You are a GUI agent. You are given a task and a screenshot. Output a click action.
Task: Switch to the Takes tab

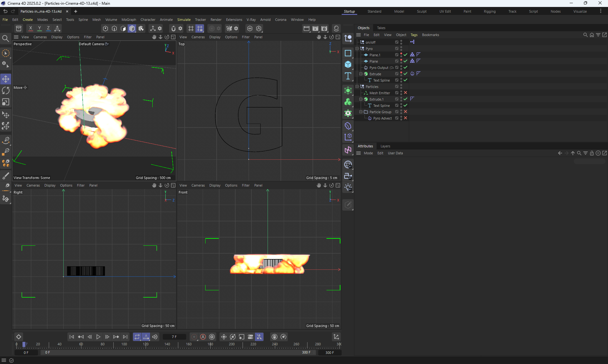(x=381, y=28)
